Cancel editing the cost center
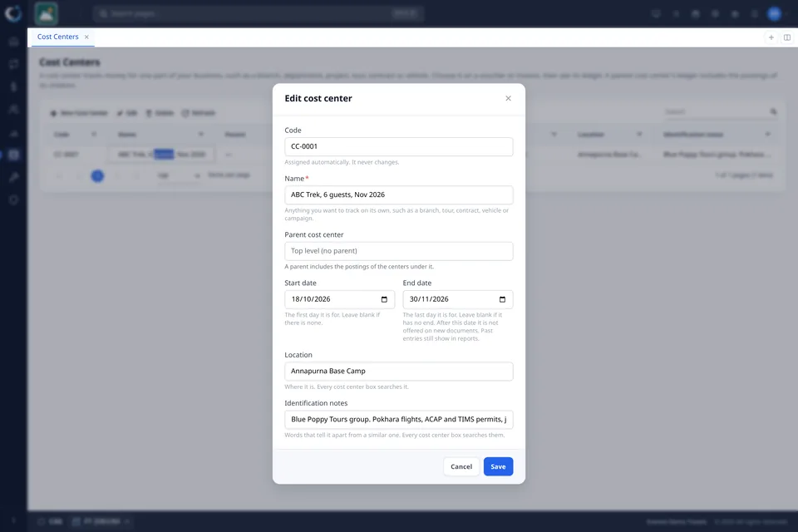Image resolution: width=798 pixels, height=532 pixels. pos(461,466)
